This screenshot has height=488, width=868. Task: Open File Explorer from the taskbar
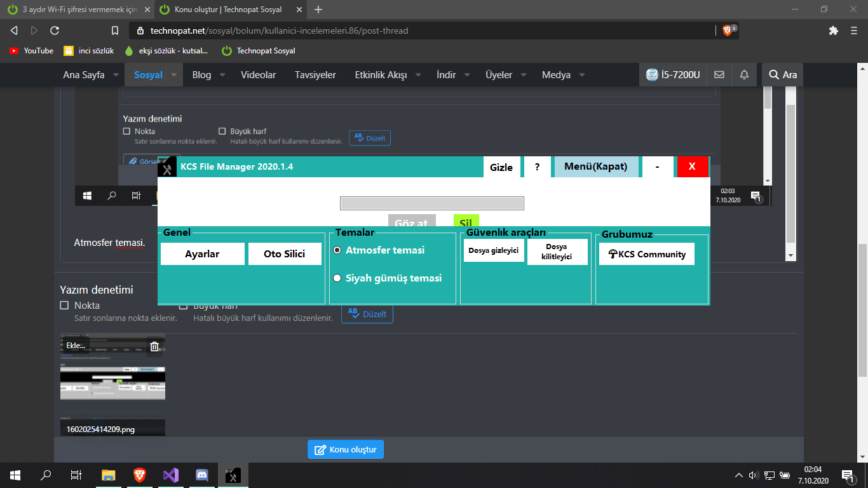[x=109, y=475]
